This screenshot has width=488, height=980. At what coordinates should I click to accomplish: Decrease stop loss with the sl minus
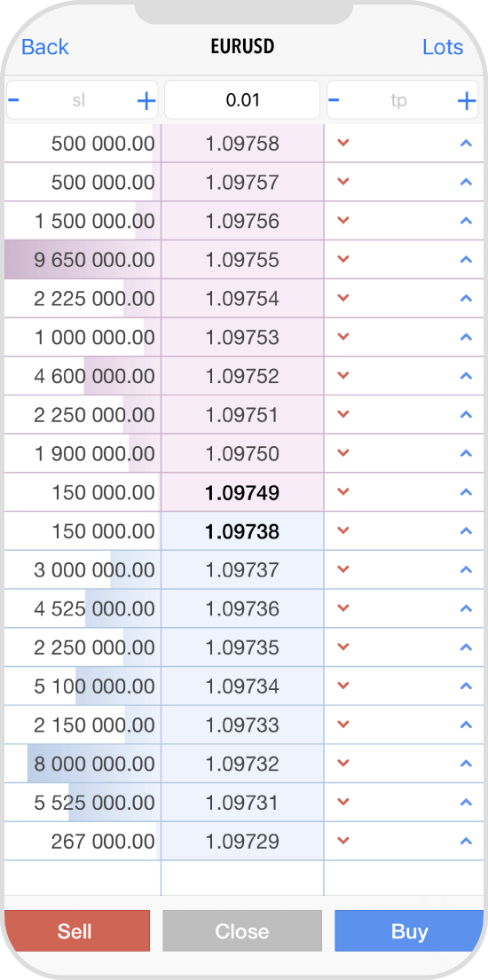[x=13, y=99]
